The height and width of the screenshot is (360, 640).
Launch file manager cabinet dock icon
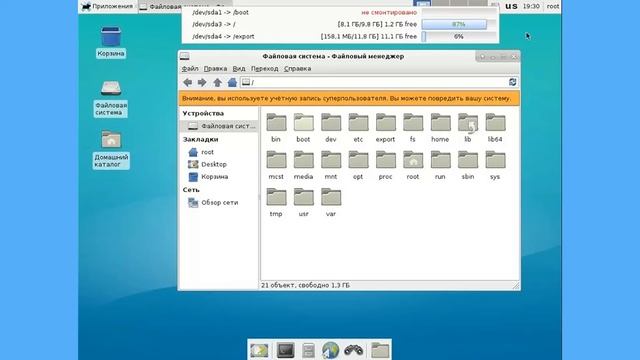[x=309, y=350]
